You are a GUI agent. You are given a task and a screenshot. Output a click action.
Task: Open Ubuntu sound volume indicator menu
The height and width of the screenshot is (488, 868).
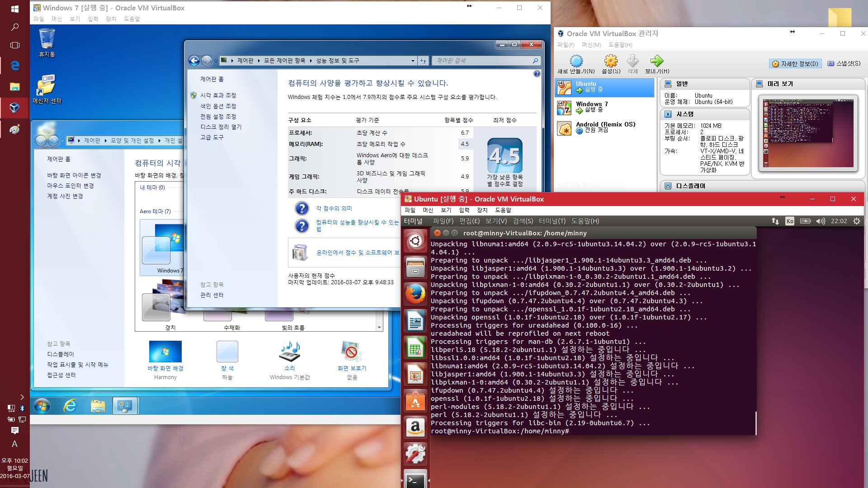(x=821, y=221)
